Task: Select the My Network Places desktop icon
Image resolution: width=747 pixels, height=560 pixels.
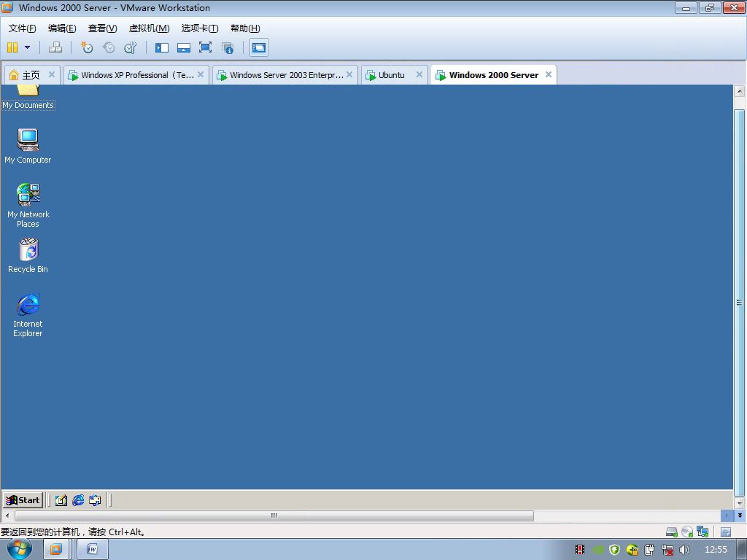Action: pyautogui.click(x=28, y=205)
